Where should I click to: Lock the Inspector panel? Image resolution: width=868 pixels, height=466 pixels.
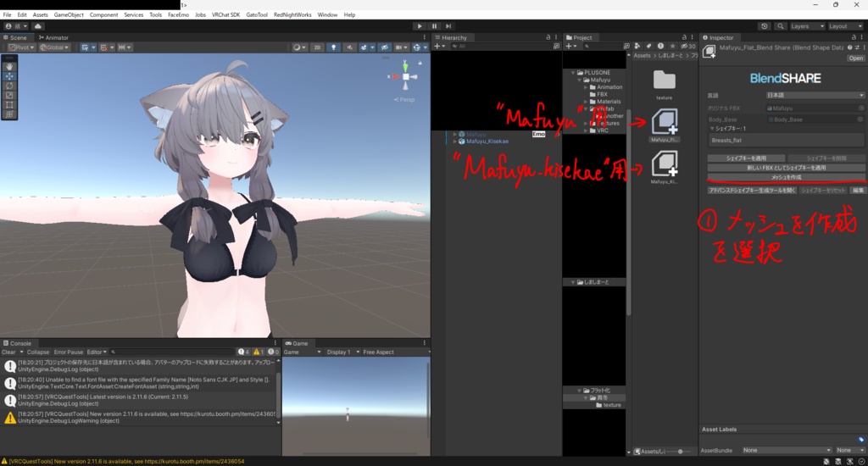click(x=854, y=37)
